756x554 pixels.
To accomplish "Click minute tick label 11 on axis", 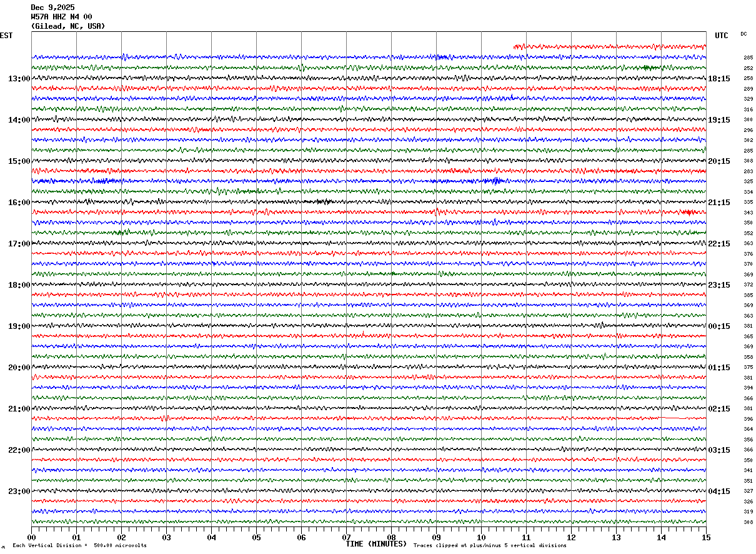I will point(526,537).
